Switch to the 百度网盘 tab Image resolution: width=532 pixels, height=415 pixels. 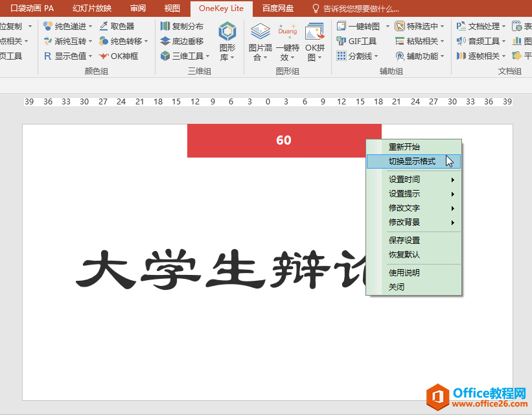point(277,8)
